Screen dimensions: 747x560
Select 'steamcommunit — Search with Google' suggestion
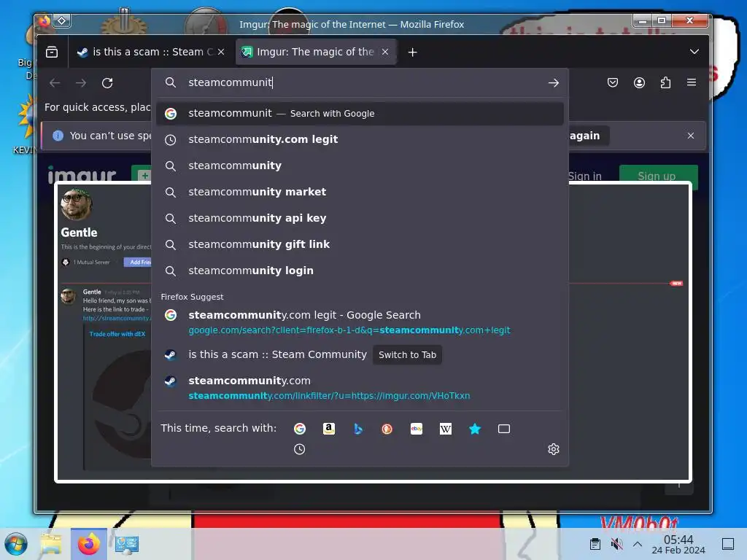pyautogui.click(x=360, y=113)
